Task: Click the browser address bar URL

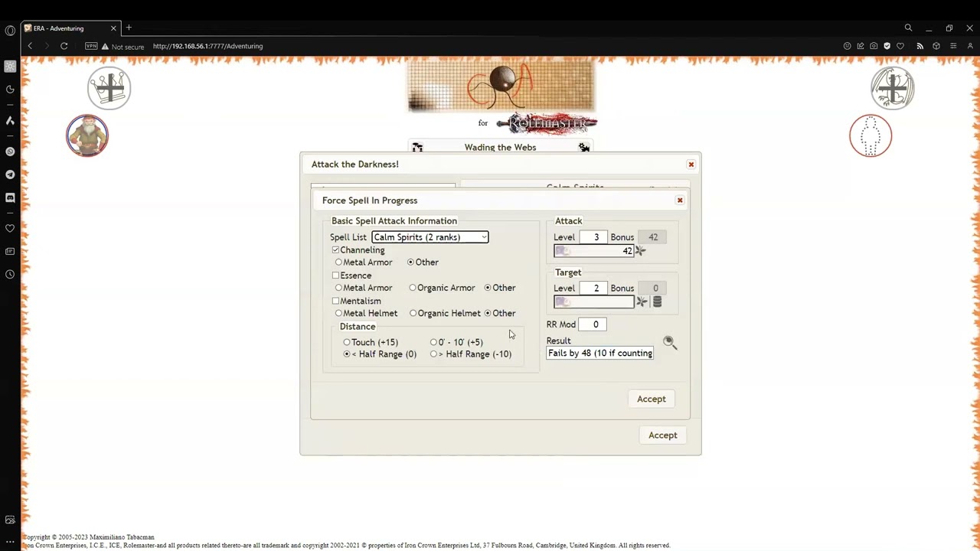Action: tap(207, 46)
